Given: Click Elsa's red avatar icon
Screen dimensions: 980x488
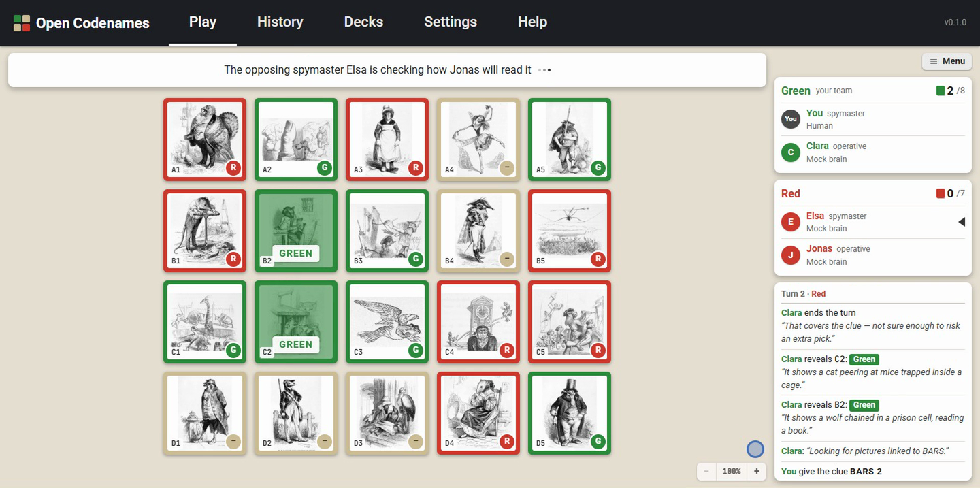Looking at the screenshot, I should pyautogui.click(x=791, y=222).
